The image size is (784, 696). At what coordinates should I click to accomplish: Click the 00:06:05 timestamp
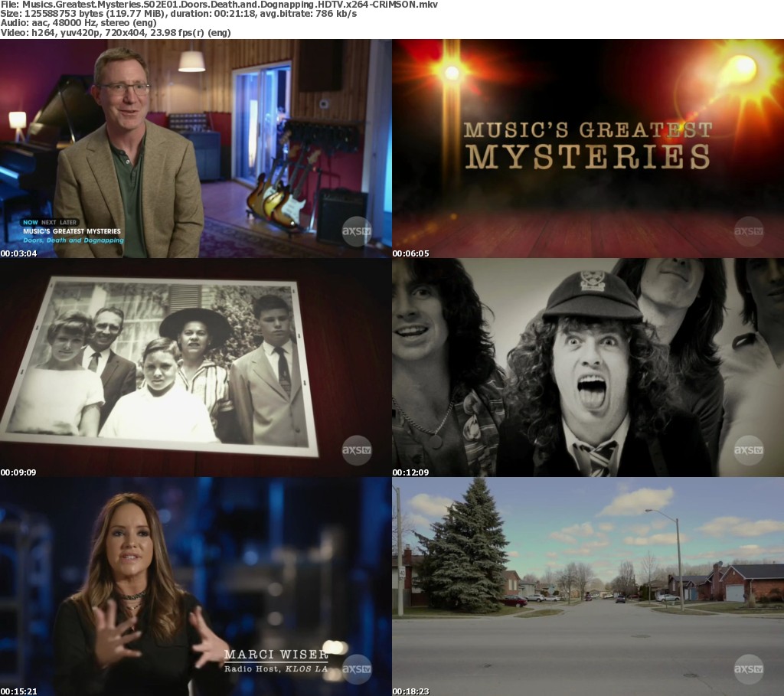411,253
